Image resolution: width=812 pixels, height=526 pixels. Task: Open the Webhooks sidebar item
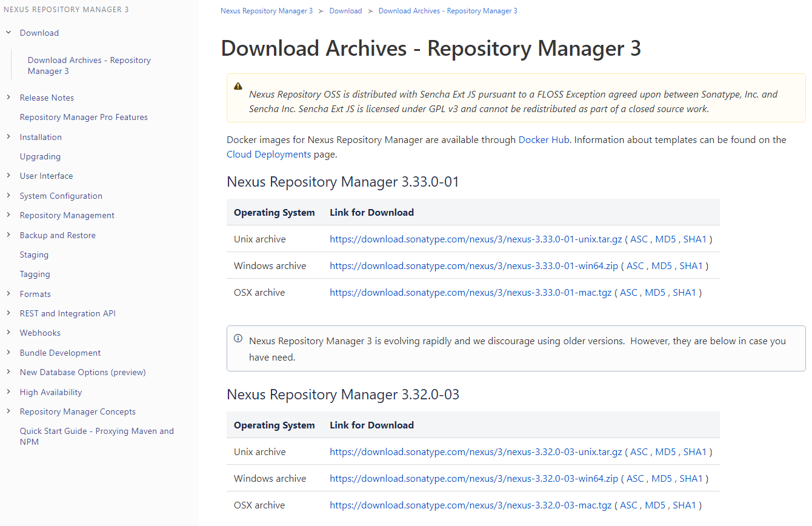tap(40, 333)
